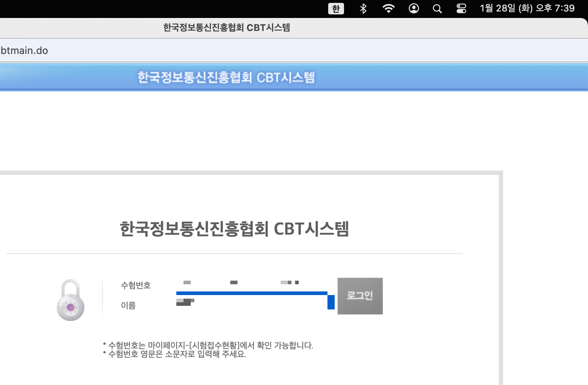Click the 이름 label

pos(128,305)
